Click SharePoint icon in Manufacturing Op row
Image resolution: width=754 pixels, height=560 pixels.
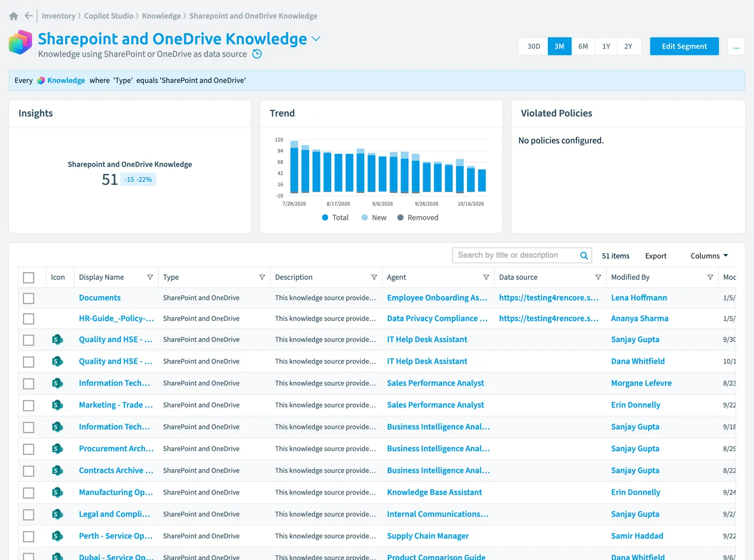tap(57, 493)
